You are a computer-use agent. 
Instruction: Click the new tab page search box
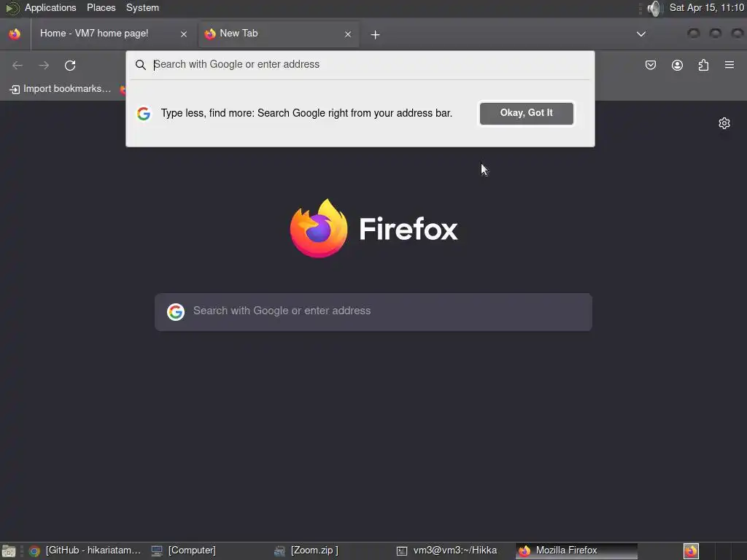(373, 312)
